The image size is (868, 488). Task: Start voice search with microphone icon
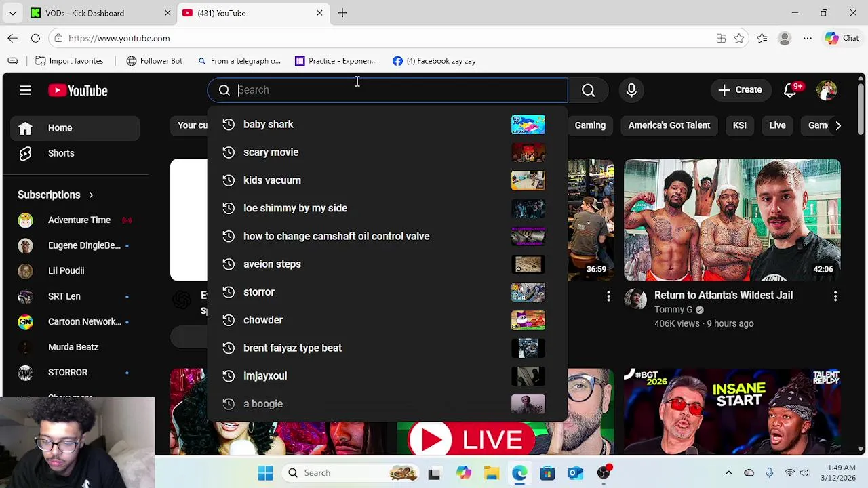click(631, 90)
